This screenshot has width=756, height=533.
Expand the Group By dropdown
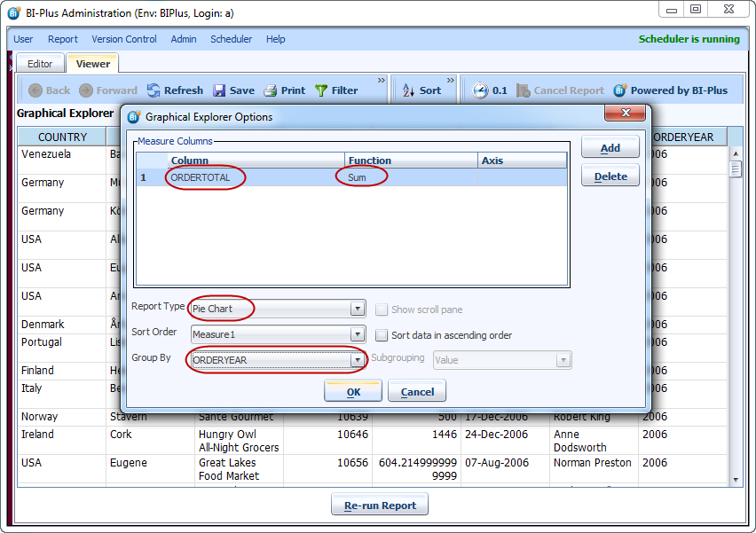pyautogui.click(x=357, y=360)
